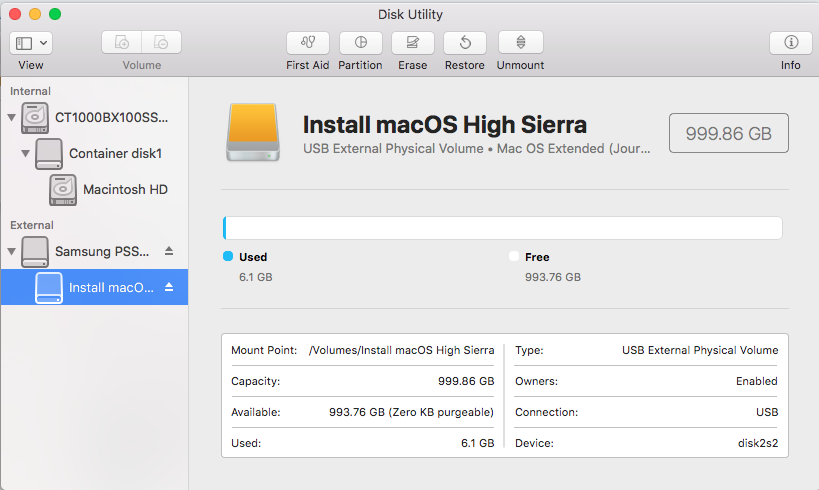Select Macintosh HD volume
This screenshot has width=819, height=490.
point(125,190)
